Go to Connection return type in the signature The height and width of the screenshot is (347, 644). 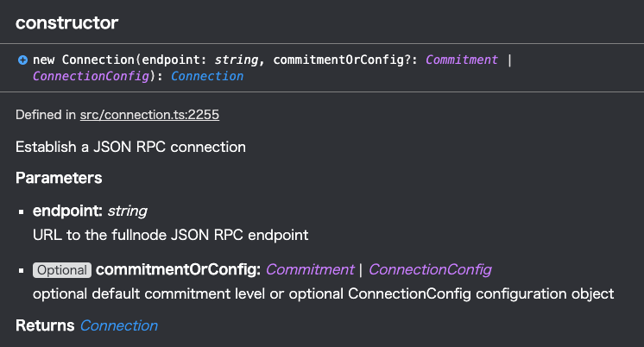click(x=207, y=76)
